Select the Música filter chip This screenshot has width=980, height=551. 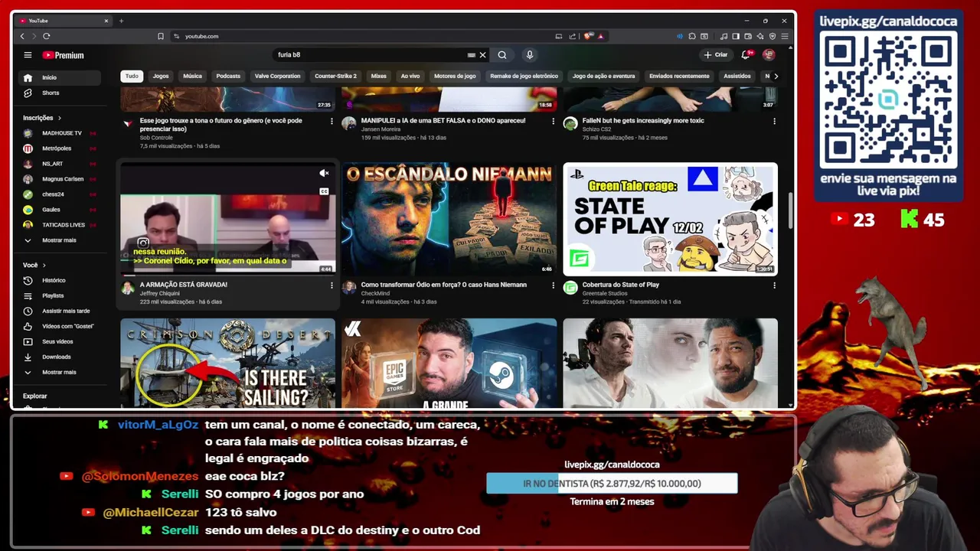tap(192, 76)
